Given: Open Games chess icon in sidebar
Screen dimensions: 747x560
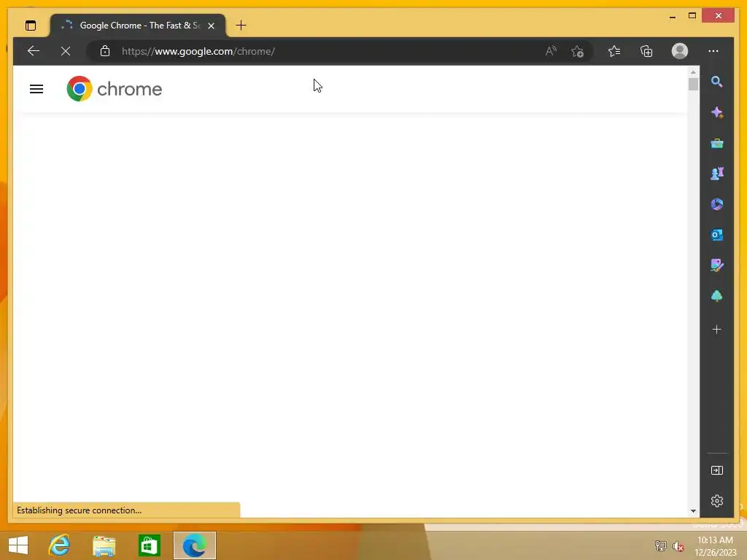Looking at the screenshot, I should [x=716, y=174].
